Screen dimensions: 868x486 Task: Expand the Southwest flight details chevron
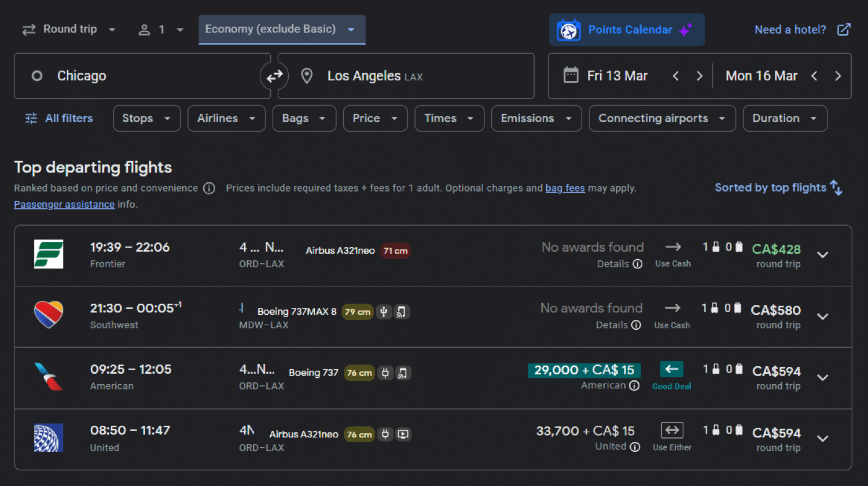click(x=822, y=316)
